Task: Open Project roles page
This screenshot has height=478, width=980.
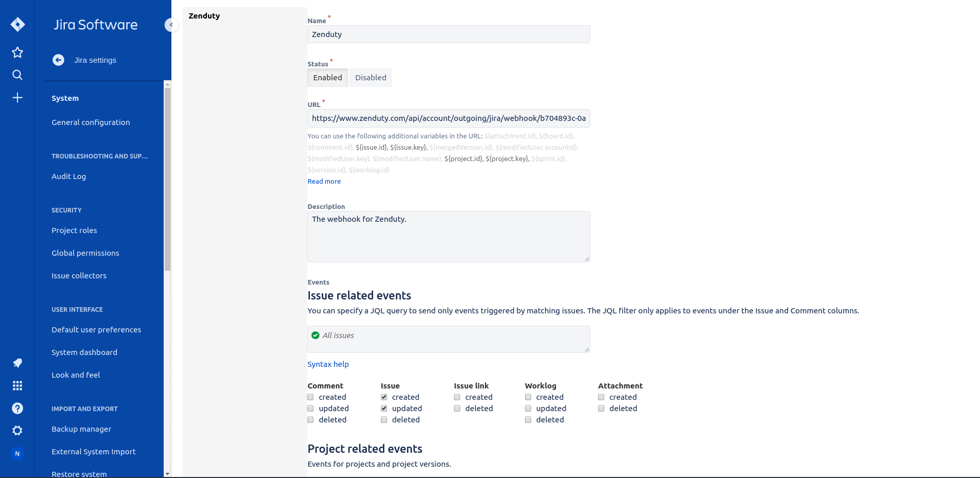Action: pyautogui.click(x=74, y=231)
